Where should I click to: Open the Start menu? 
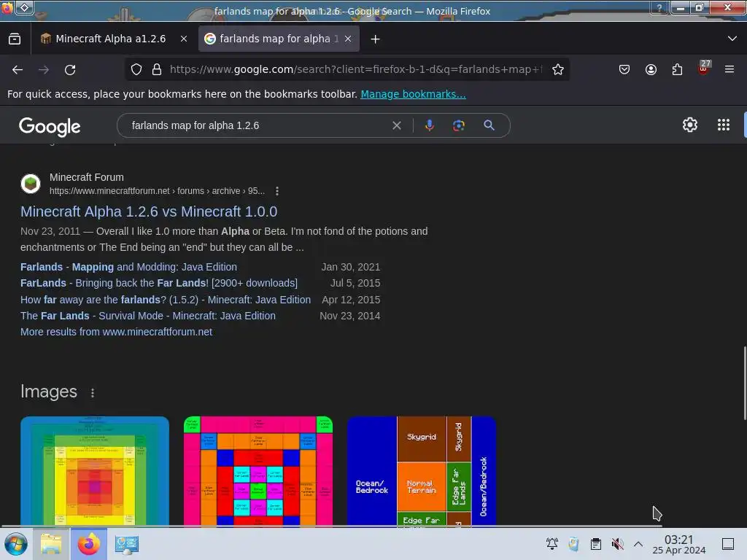(16, 544)
